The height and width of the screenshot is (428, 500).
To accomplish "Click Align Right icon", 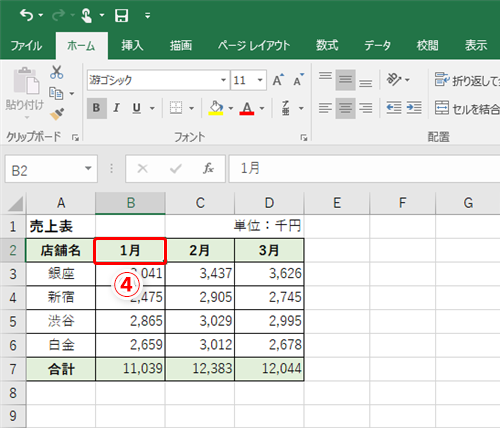I will [x=366, y=108].
